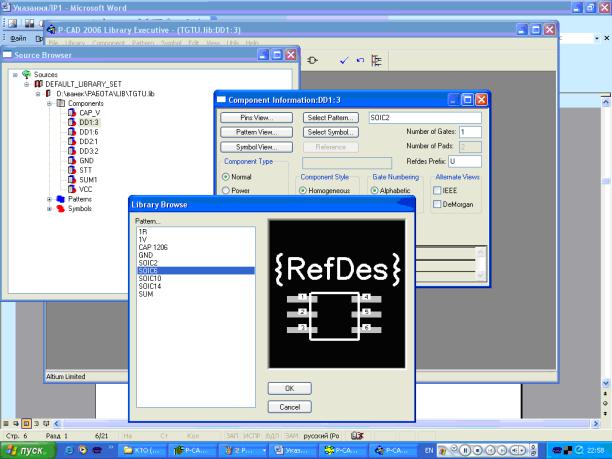
Task: Click the Pattern View button
Action: point(256,132)
